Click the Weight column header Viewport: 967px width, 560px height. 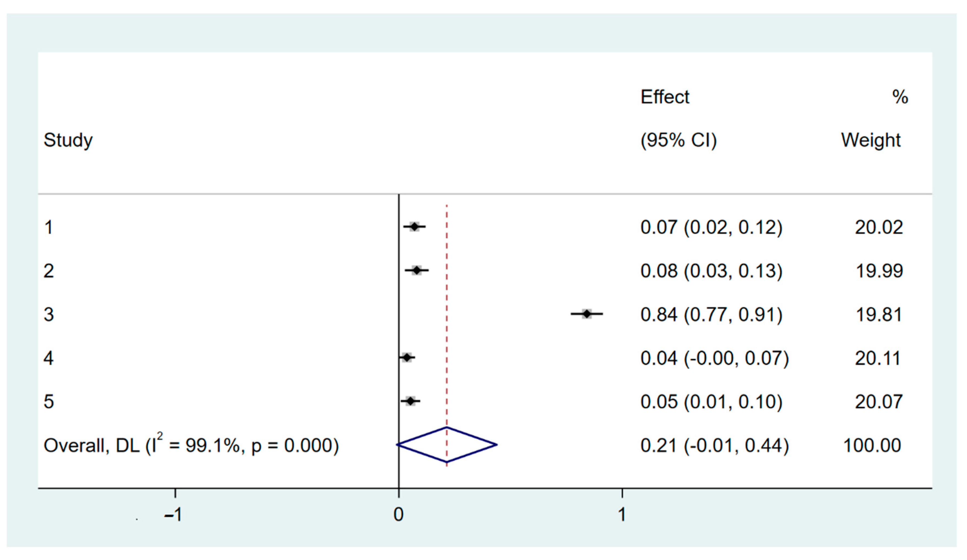coord(871,140)
